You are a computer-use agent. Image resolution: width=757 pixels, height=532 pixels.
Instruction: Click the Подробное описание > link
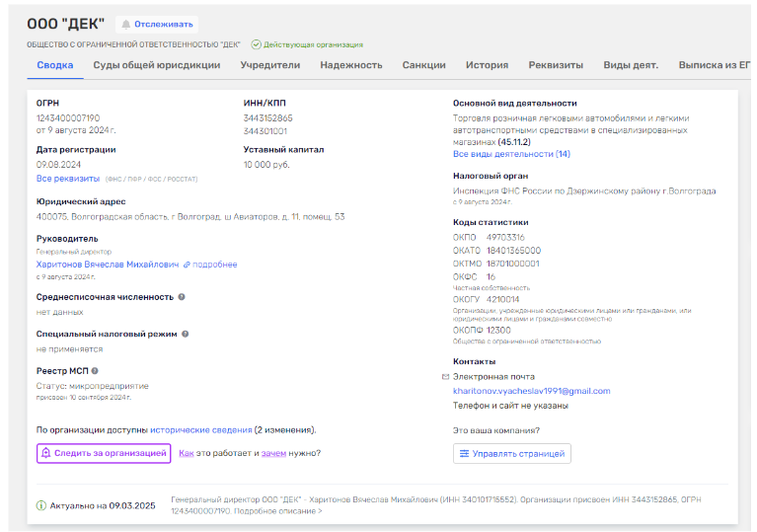[278, 511]
